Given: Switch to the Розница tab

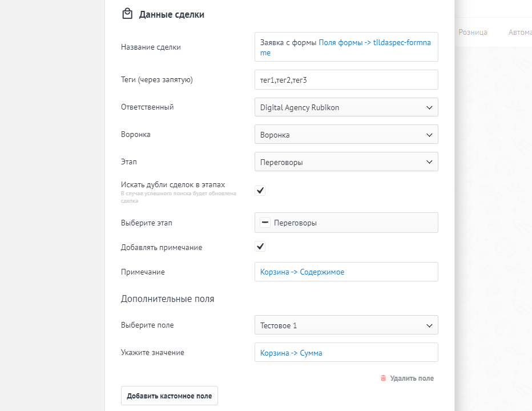Looking at the screenshot, I should [473, 33].
